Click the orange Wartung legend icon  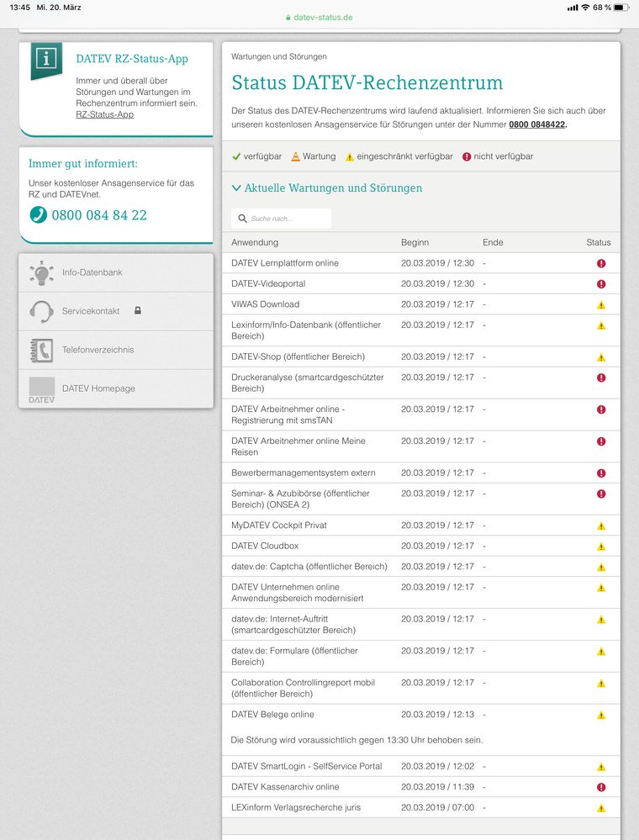296,156
